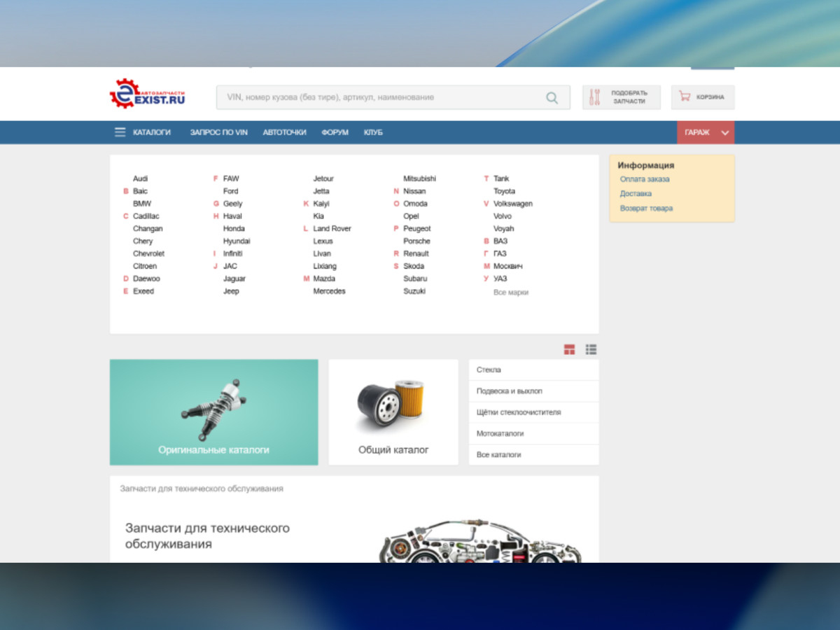Image resolution: width=840 pixels, height=630 pixels.
Task: Click the car parts illustration
Action: (x=480, y=541)
